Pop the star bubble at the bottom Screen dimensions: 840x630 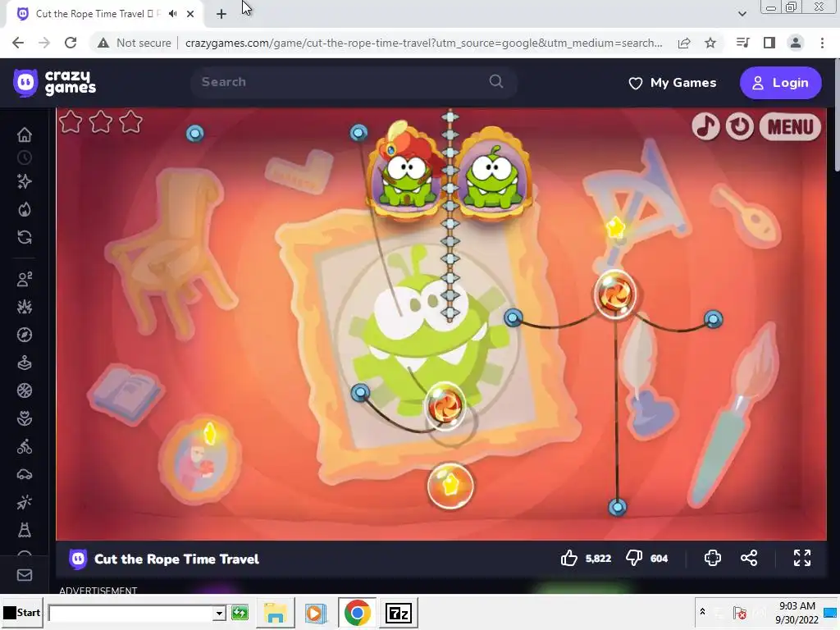(x=450, y=486)
